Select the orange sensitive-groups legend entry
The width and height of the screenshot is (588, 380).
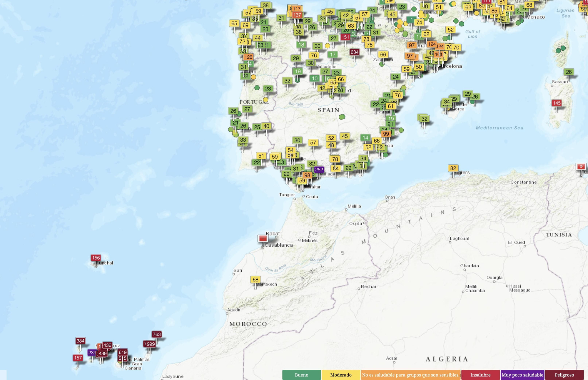(x=411, y=375)
